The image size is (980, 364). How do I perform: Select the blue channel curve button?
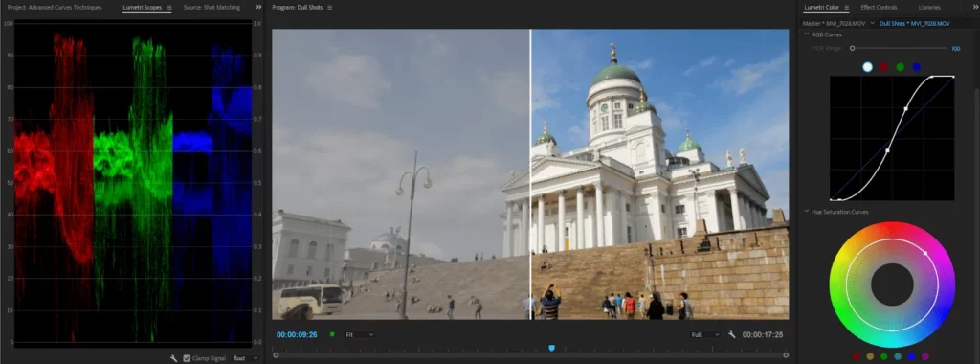(916, 67)
